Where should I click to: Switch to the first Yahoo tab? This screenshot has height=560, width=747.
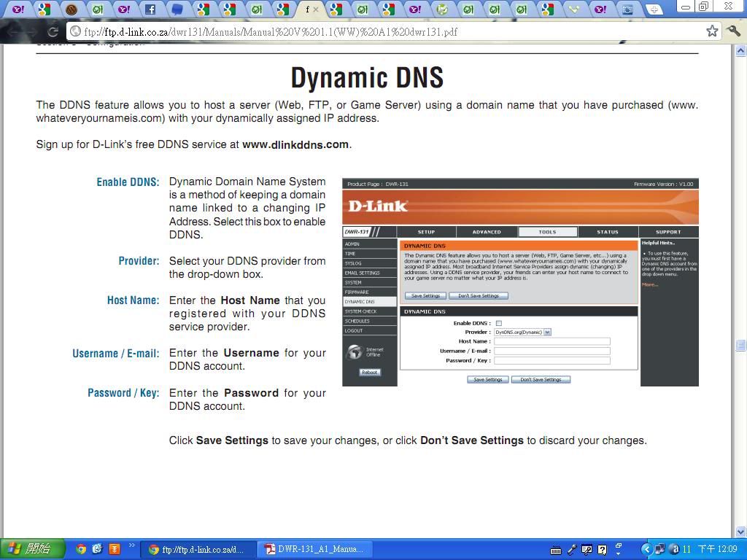coord(18,9)
